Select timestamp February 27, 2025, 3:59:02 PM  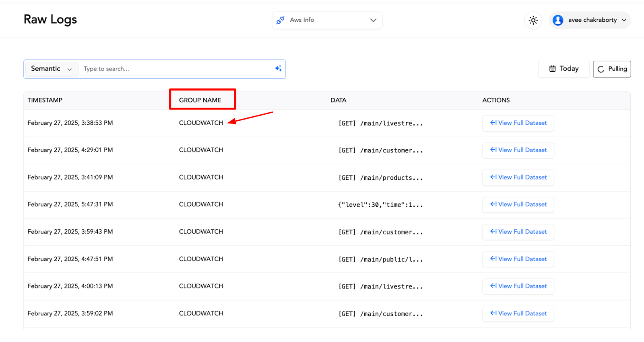click(x=70, y=313)
